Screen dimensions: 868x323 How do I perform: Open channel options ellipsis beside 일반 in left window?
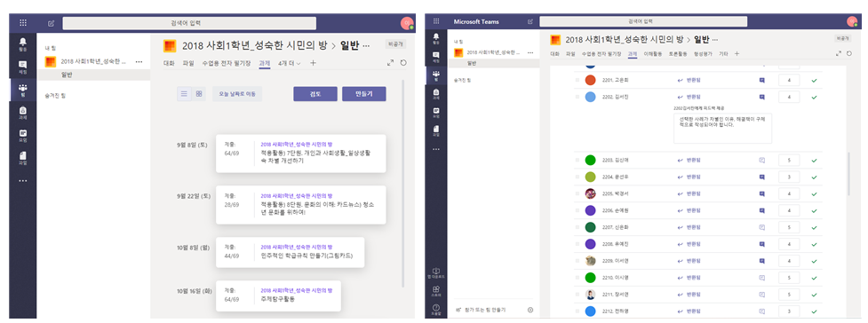click(365, 45)
